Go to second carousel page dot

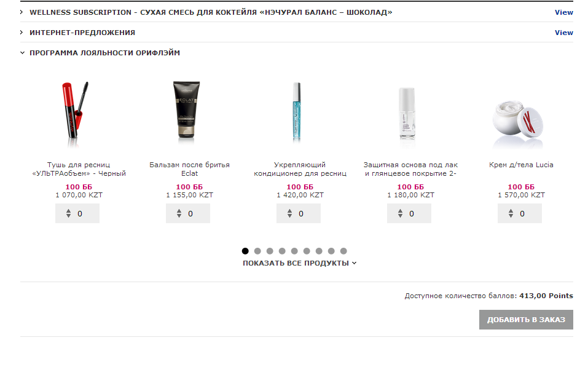(257, 251)
